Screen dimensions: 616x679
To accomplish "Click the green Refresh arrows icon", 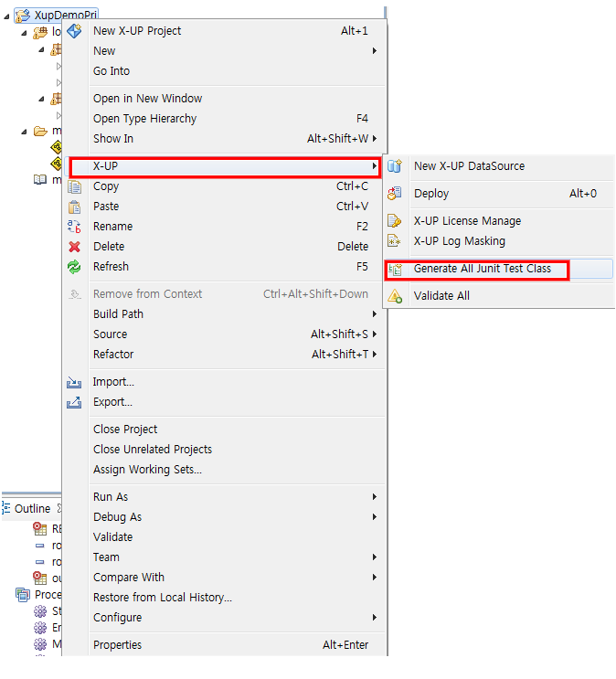I will (x=75, y=267).
